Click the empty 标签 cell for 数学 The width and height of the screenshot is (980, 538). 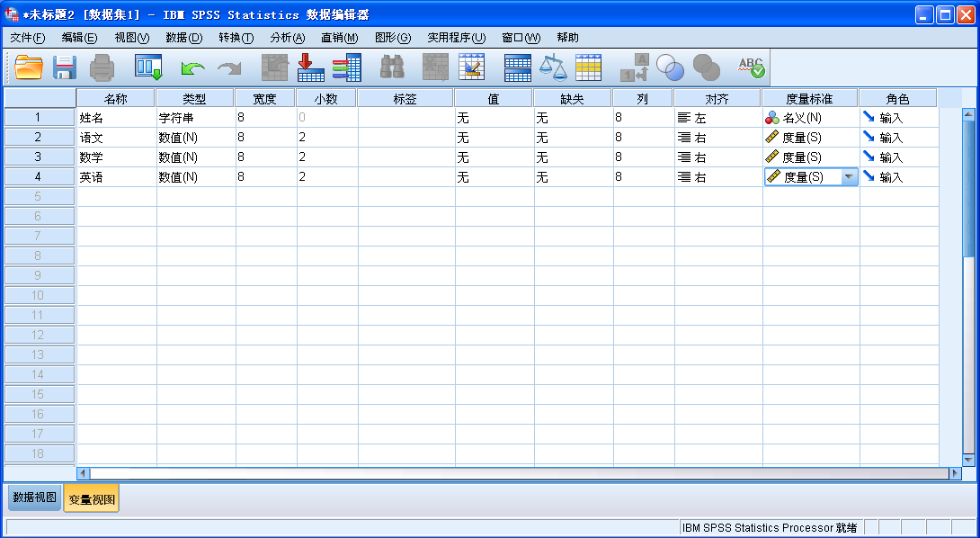[406, 157]
